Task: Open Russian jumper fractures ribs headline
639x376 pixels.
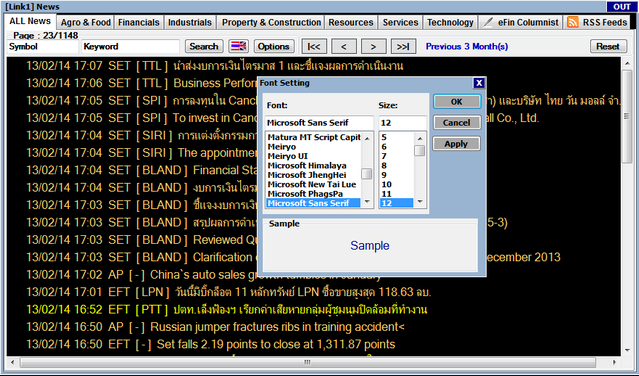Action: point(216,327)
